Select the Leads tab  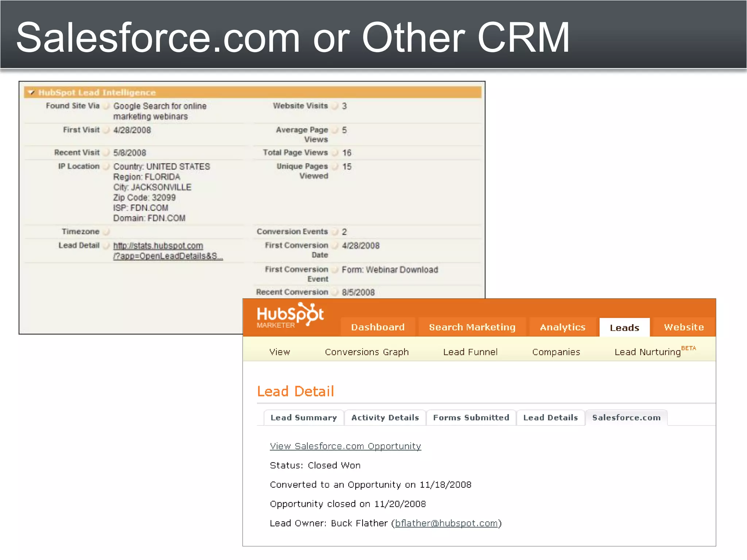click(x=624, y=327)
